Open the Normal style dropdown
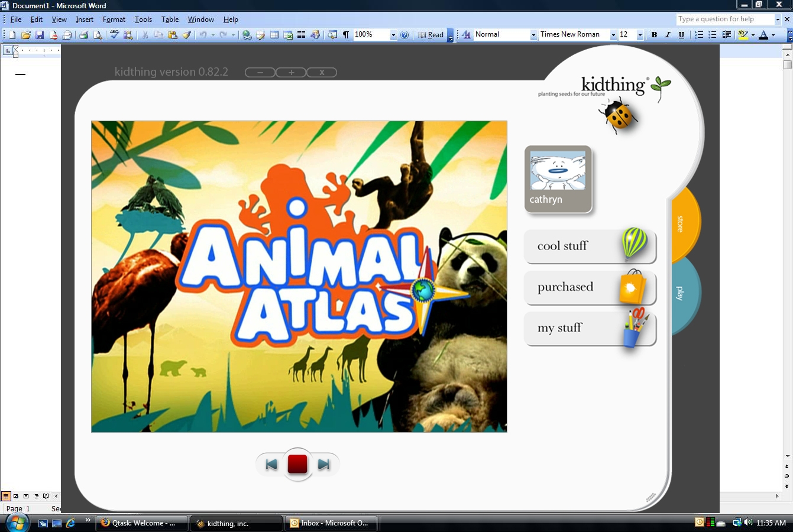The width and height of the screenshot is (793, 532). (533, 35)
